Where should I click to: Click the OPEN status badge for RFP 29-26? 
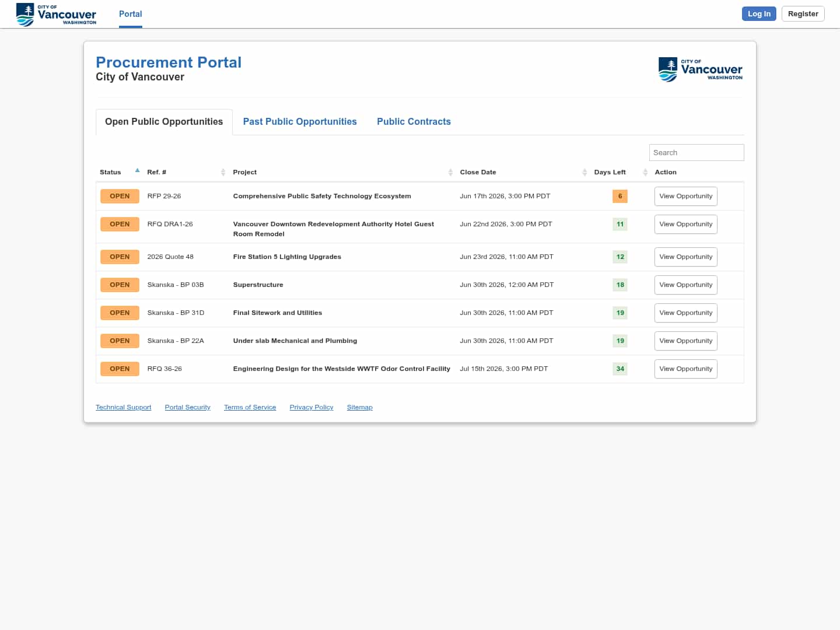(120, 196)
